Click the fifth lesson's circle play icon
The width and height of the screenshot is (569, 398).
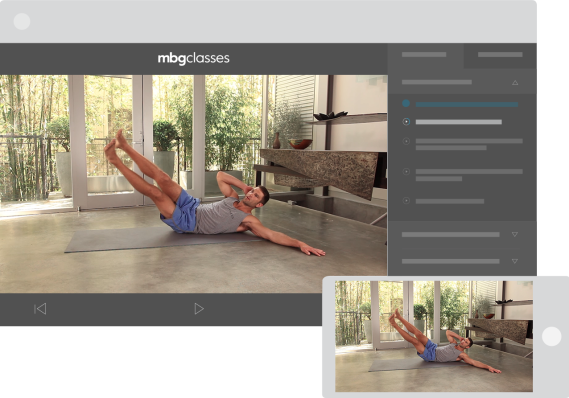(406, 201)
